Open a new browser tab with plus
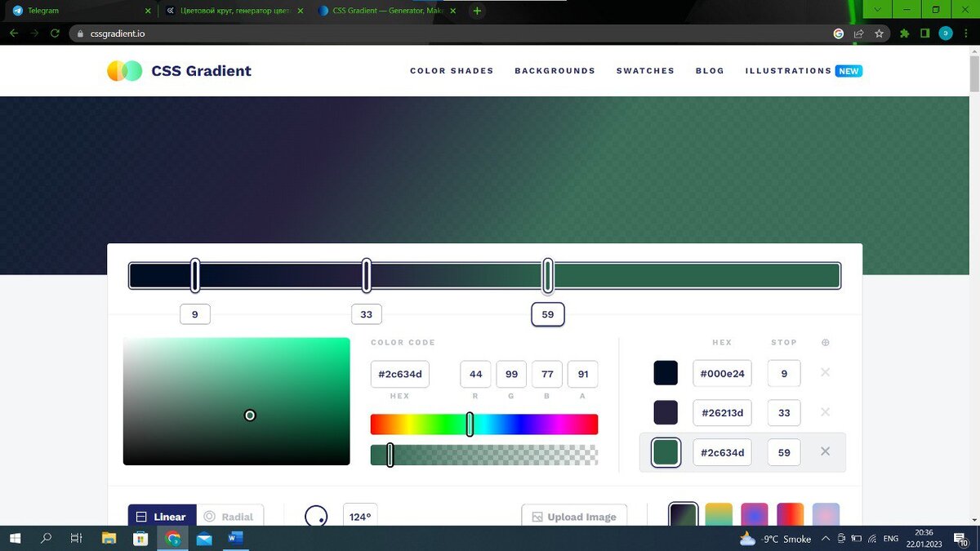 click(477, 11)
